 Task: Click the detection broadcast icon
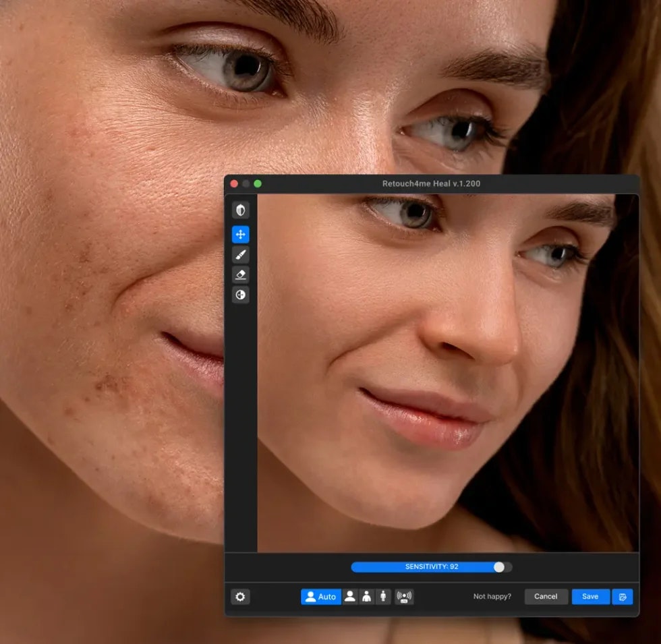coord(403,596)
